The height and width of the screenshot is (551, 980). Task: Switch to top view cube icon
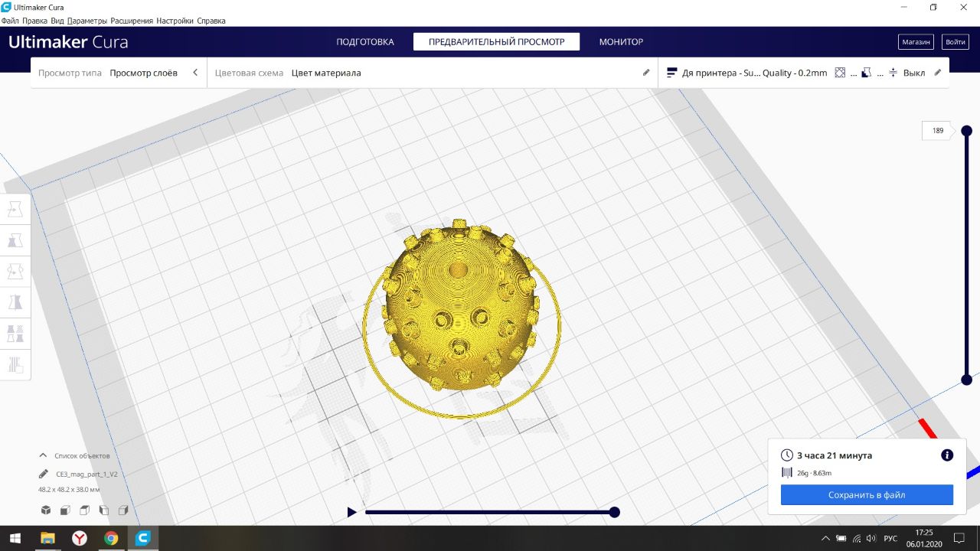pyautogui.click(x=84, y=510)
